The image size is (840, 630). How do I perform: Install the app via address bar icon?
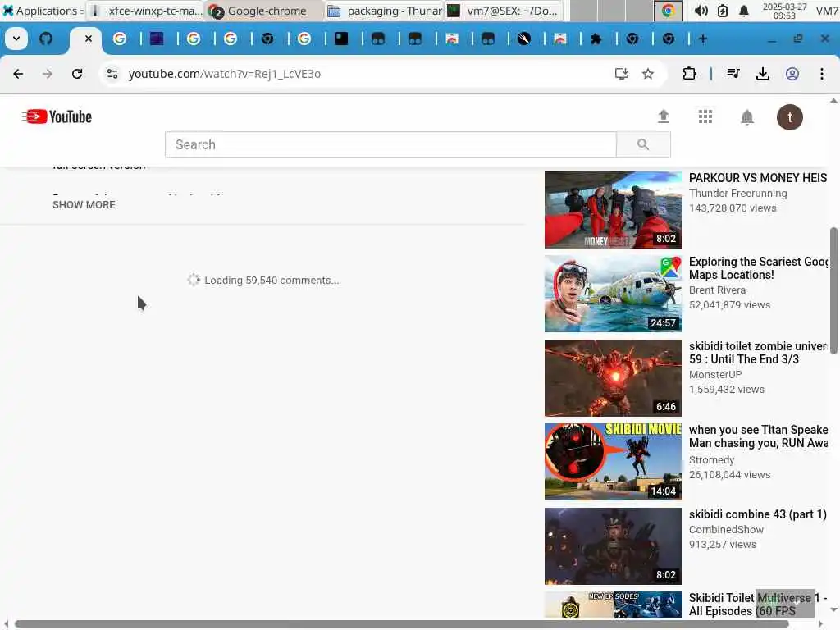pyautogui.click(x=622, y=74)
